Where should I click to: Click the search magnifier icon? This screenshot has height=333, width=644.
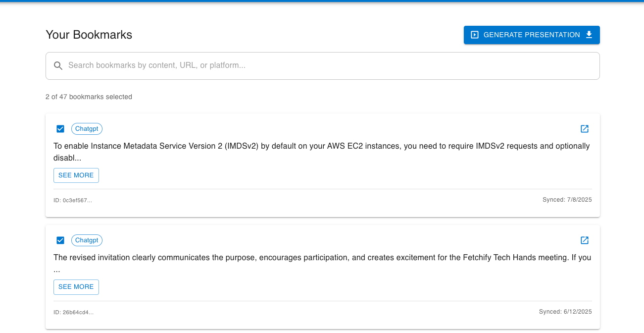(58, 65)
